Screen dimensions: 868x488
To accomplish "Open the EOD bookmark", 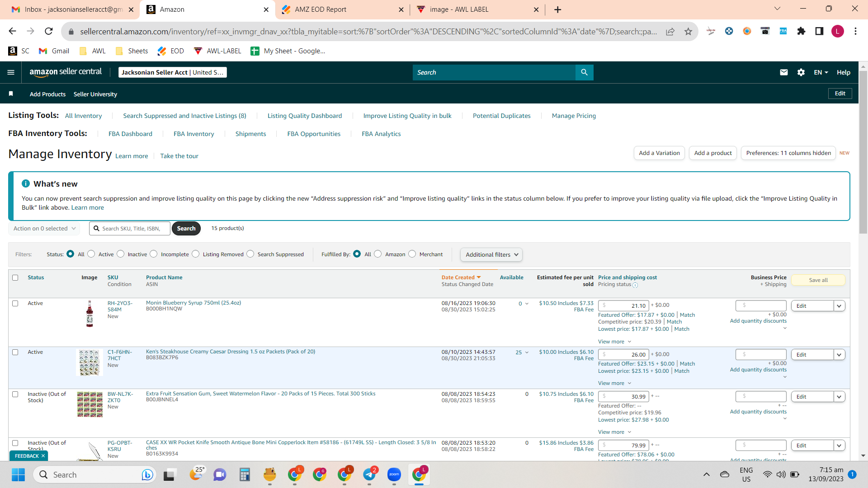I will coord(171,51).
